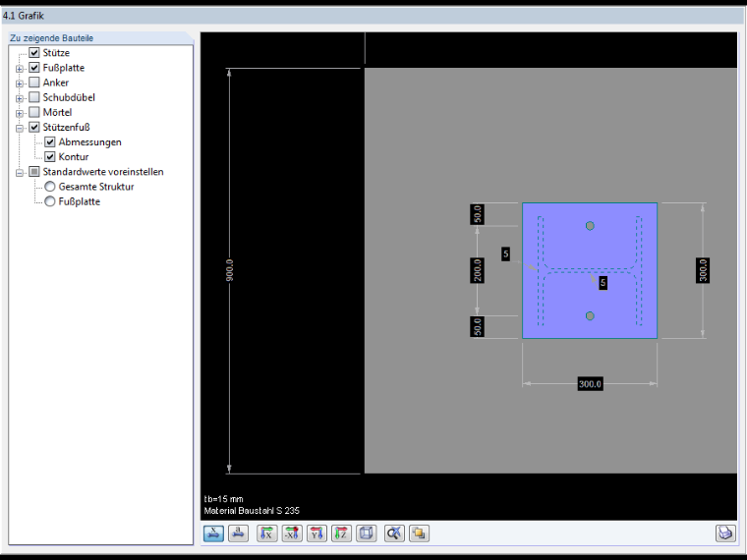Switch to view in Y direction
The image size is (747, 560).
point(316,532)
